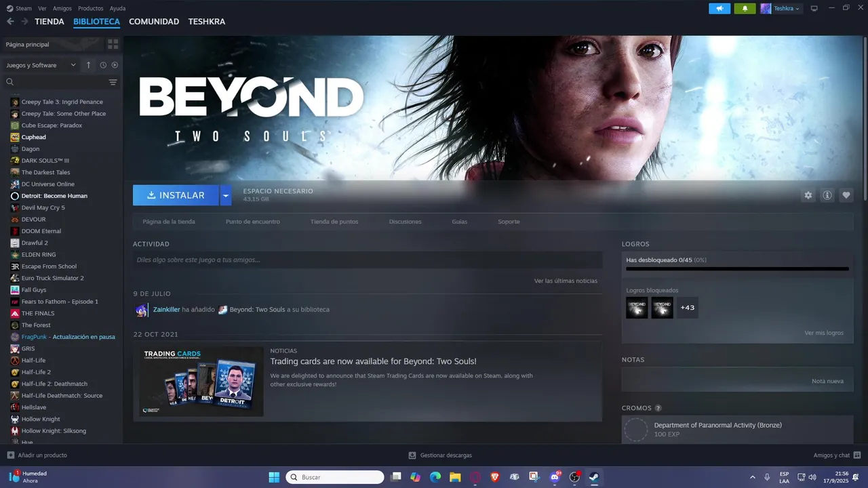Click the activity status input field

pos(368,260)
